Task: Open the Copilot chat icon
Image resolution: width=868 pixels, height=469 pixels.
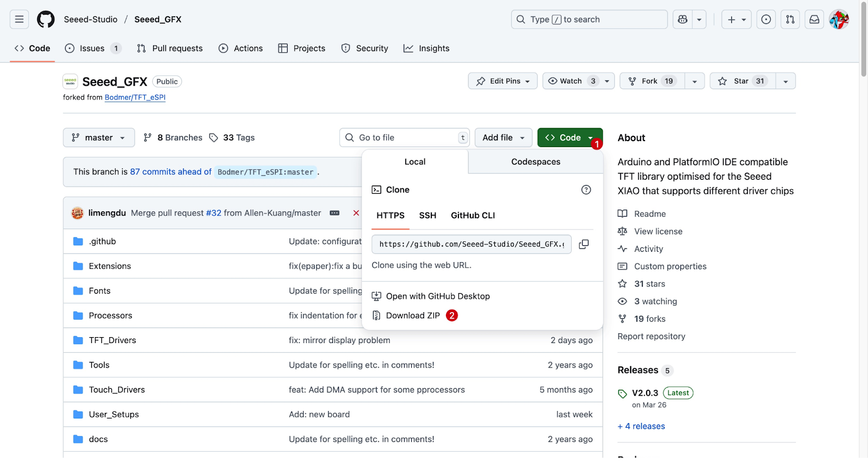Action: pyautogui.click(x=682, y=20)
